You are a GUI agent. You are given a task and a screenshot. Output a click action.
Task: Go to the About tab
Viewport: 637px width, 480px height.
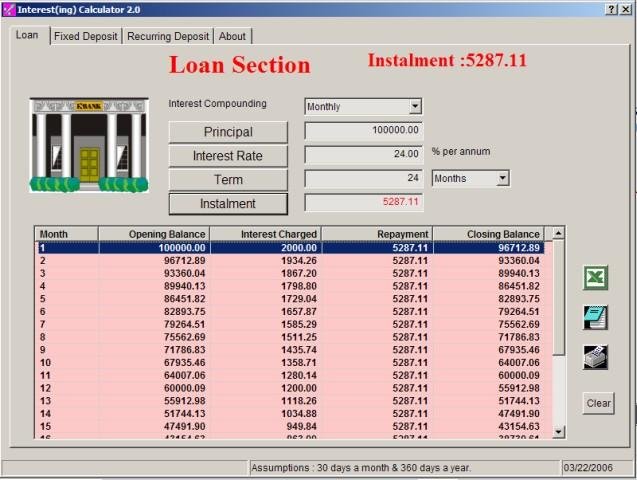(x=232, y=36)
